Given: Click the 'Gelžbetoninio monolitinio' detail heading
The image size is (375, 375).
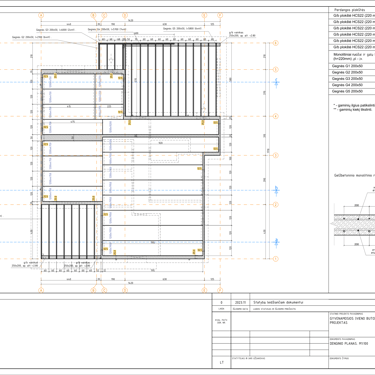Looking at the screenshot, I should [354, 175].
